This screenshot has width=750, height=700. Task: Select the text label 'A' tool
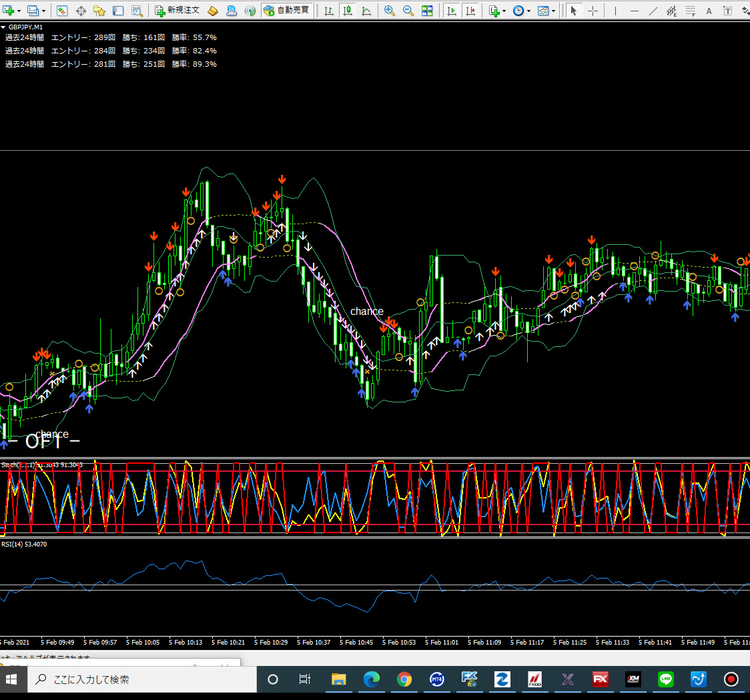(709, 11)
